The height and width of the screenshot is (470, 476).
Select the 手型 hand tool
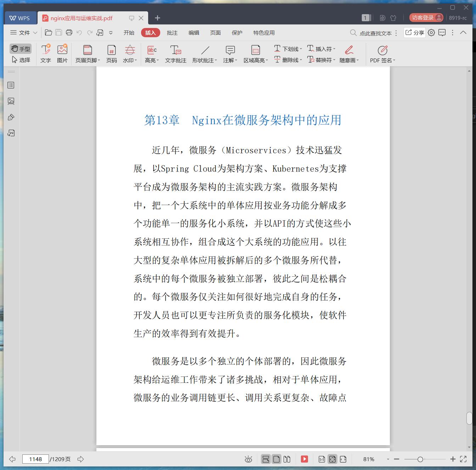[x=21, y=49]
